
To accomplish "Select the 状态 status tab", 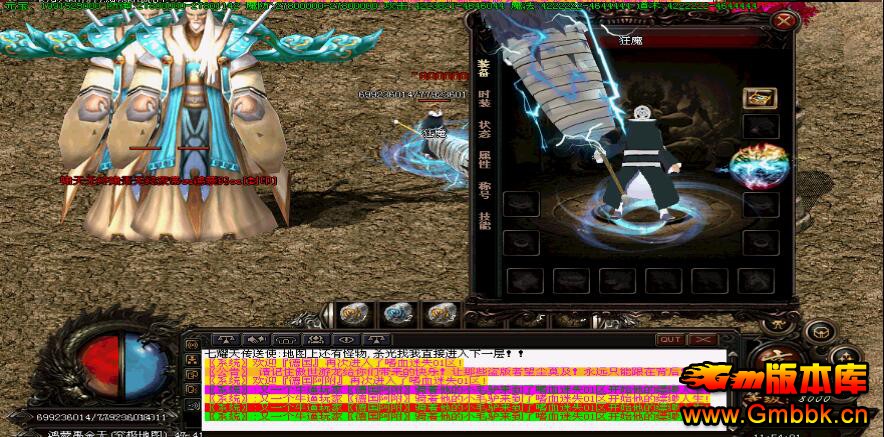I will (484, 130).
